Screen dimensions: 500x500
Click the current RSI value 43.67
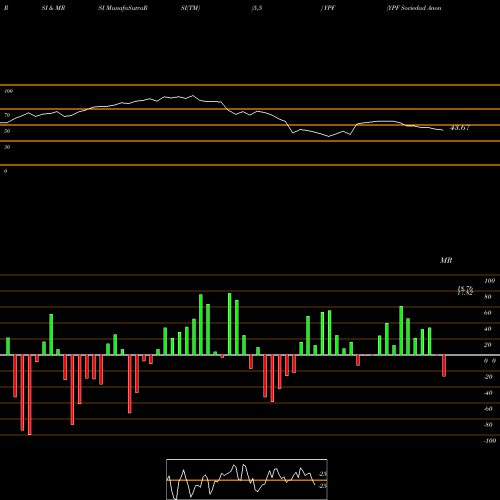tap(460, 128)
